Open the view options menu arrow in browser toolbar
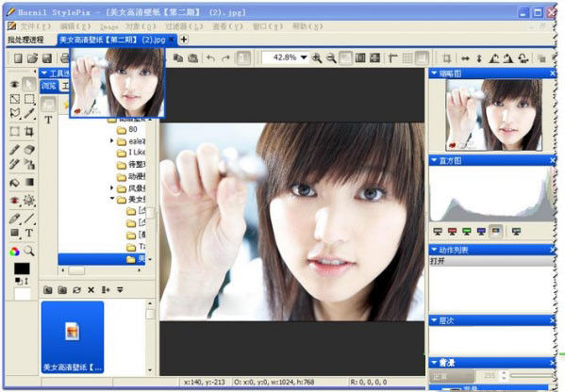The image size is (565, 392). (120, 290)
